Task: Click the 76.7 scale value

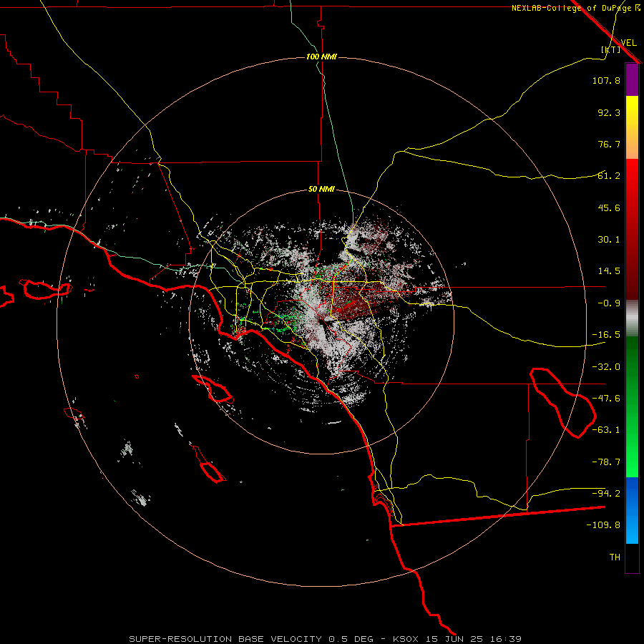Action: point(609,144)
